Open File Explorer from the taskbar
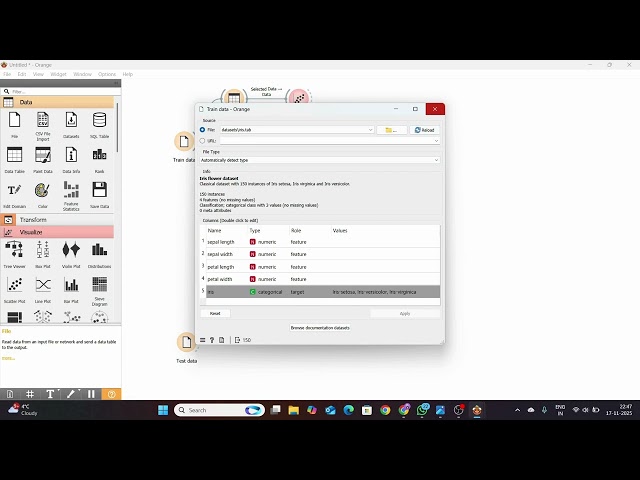 [x=293, y=410]
